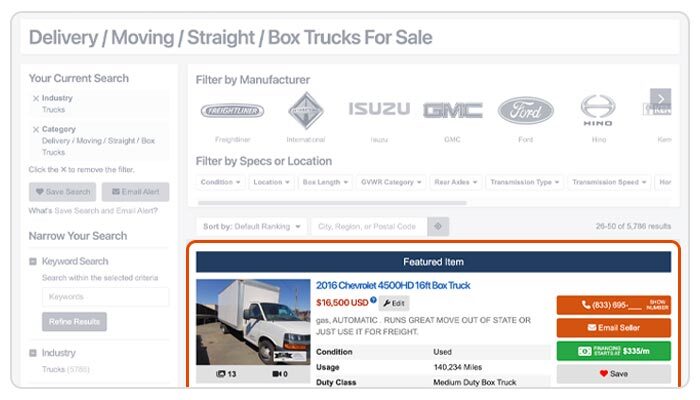The width and height of the screenshot is (700, 400).
Task: Click the Save heart button
Action: coord(613,373)
